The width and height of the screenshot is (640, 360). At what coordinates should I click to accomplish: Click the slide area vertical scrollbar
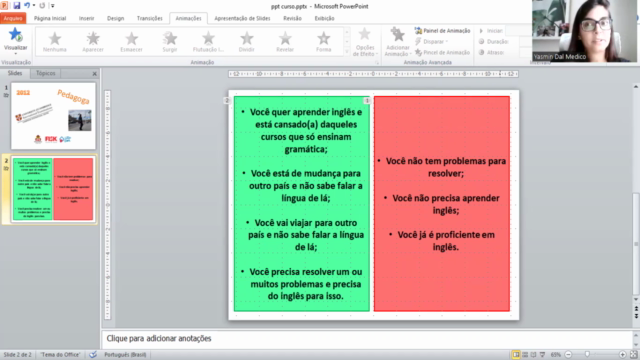click(x=636, y=243)
